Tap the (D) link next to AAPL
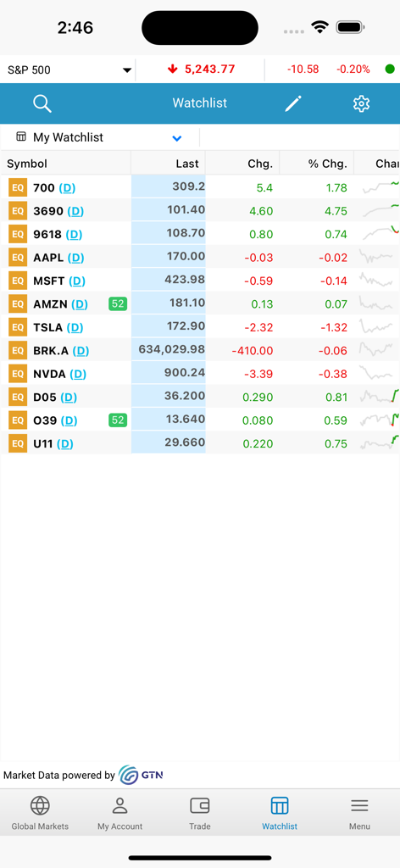The image size is (400, 868). pyautogui.click(x=75, y=258)
